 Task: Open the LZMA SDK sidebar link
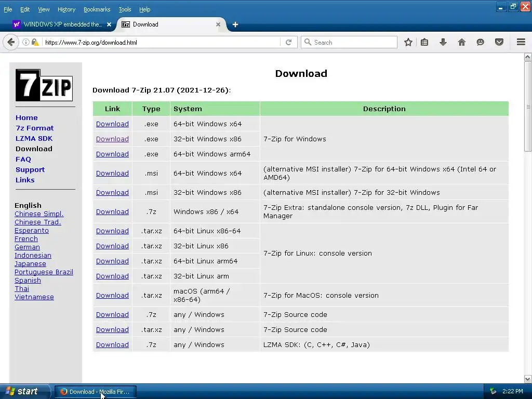pyautogui.click(x=34, y=138)
